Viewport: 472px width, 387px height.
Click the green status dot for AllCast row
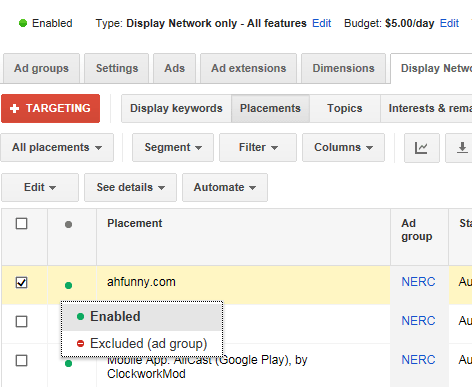click(68, 363)
